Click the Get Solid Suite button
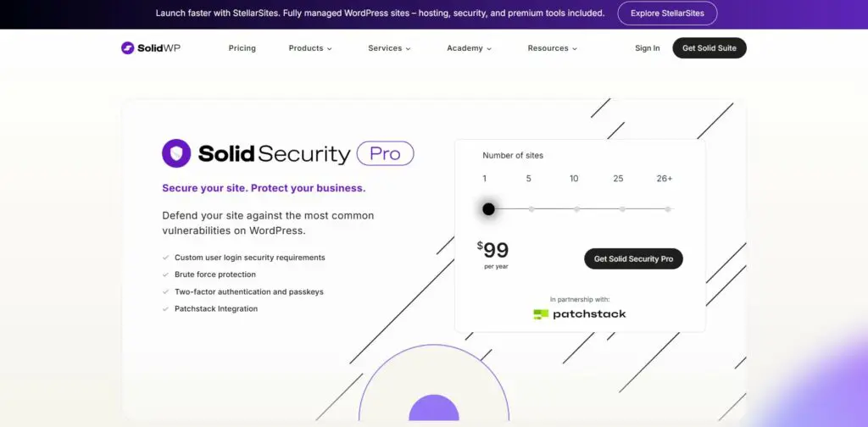This screenshot has width=868, height=427. 709,48
